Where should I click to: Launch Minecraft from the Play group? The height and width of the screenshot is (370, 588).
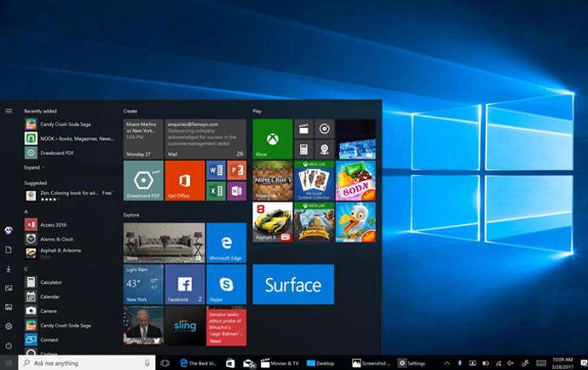273,181
